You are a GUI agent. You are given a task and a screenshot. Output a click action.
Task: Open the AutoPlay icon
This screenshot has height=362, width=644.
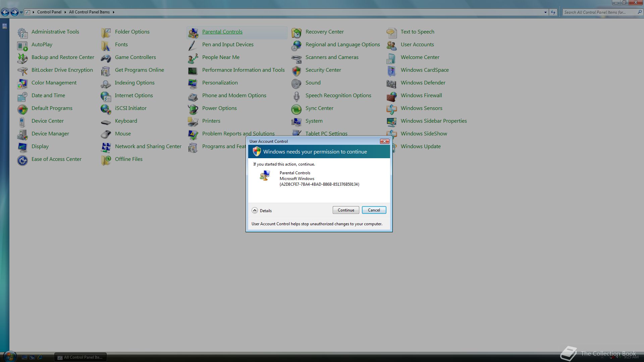(22, 46)
